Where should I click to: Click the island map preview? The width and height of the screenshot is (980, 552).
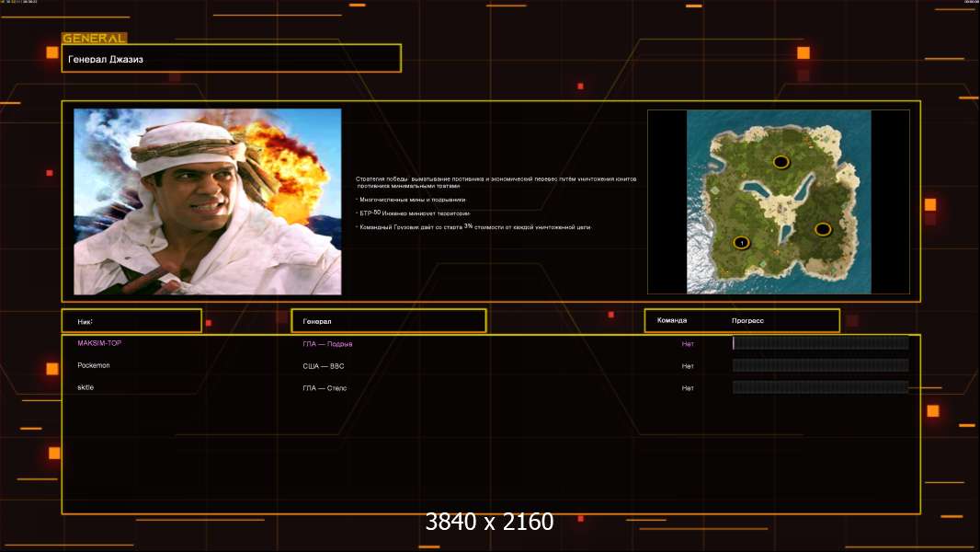(x=778, y=201)
